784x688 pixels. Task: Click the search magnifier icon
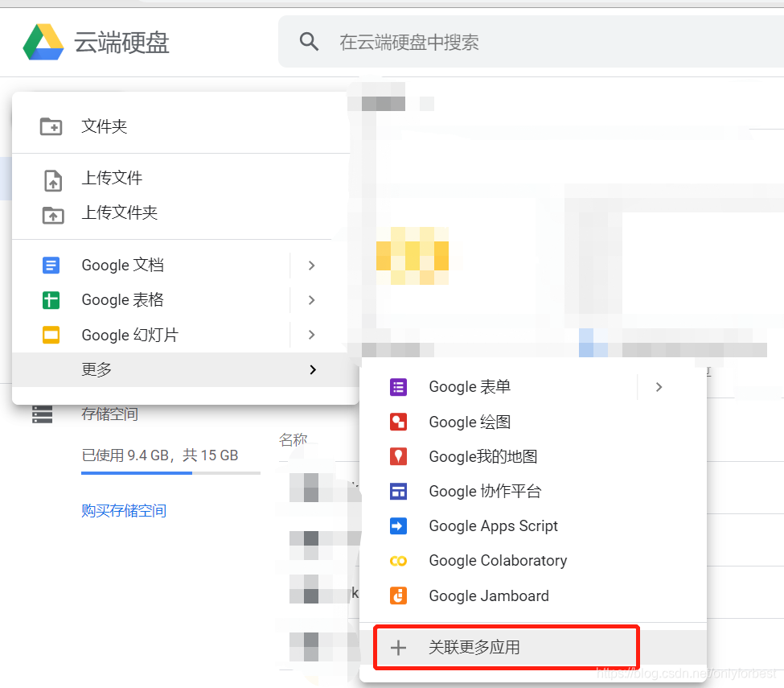click(309, 42)
